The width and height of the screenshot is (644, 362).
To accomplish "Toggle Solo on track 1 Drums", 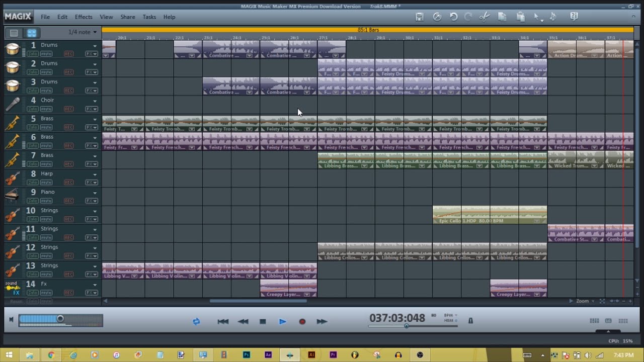I will coord(33,54).
